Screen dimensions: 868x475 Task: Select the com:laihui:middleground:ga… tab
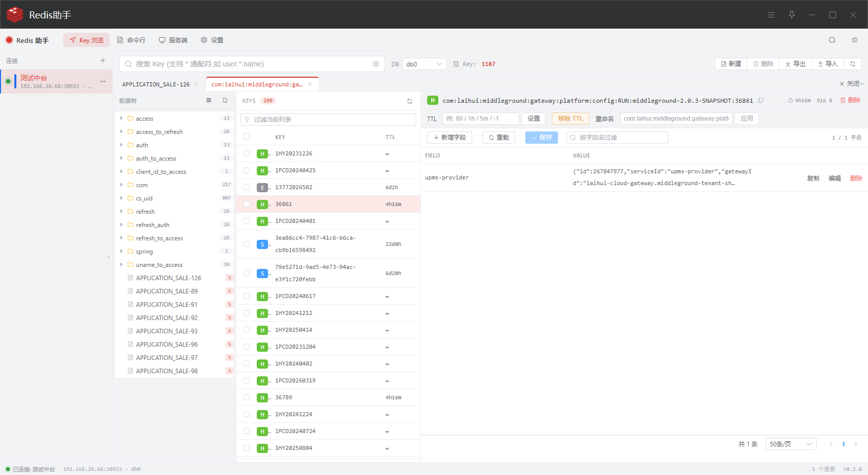click(257, 84)
